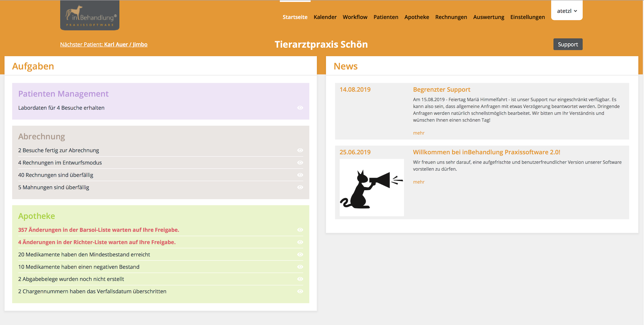Click eye icon for 2 Abgabebelege row

point(300,279)
